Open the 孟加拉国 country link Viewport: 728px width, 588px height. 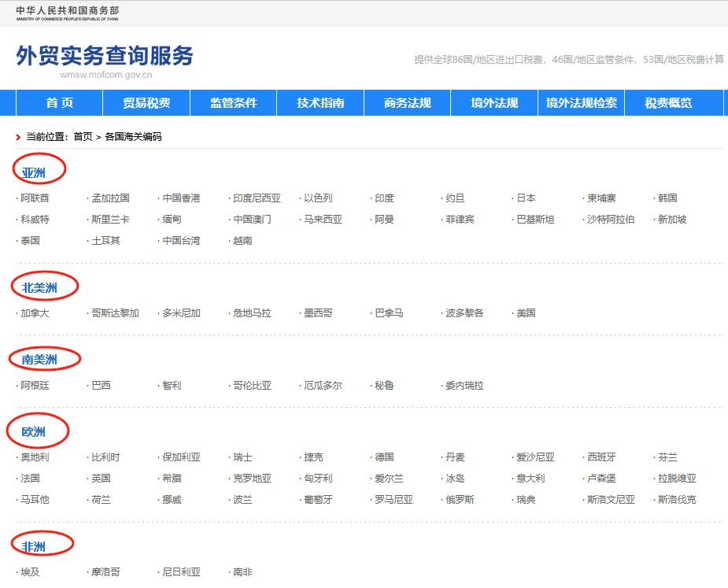pyautogui.click(x=110, y=198)
